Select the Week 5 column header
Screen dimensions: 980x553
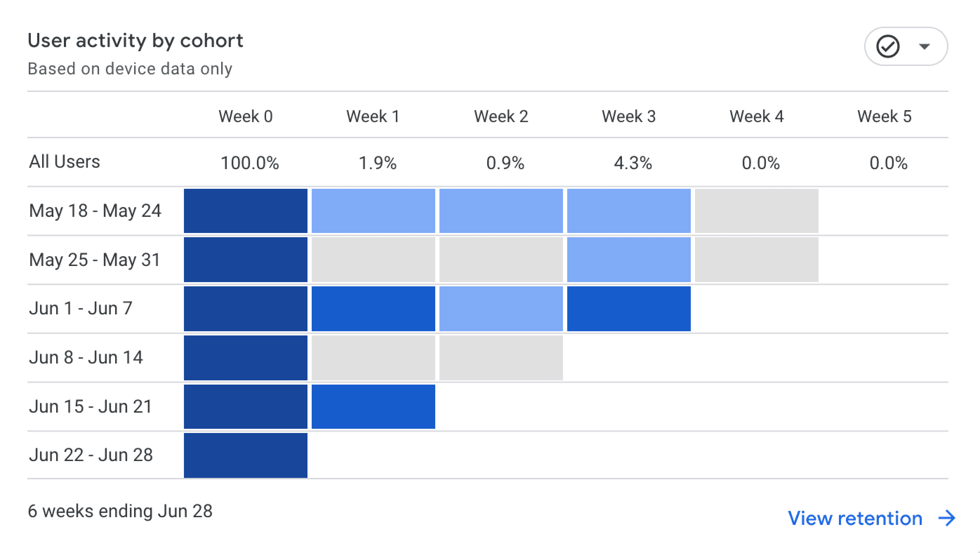884,116
